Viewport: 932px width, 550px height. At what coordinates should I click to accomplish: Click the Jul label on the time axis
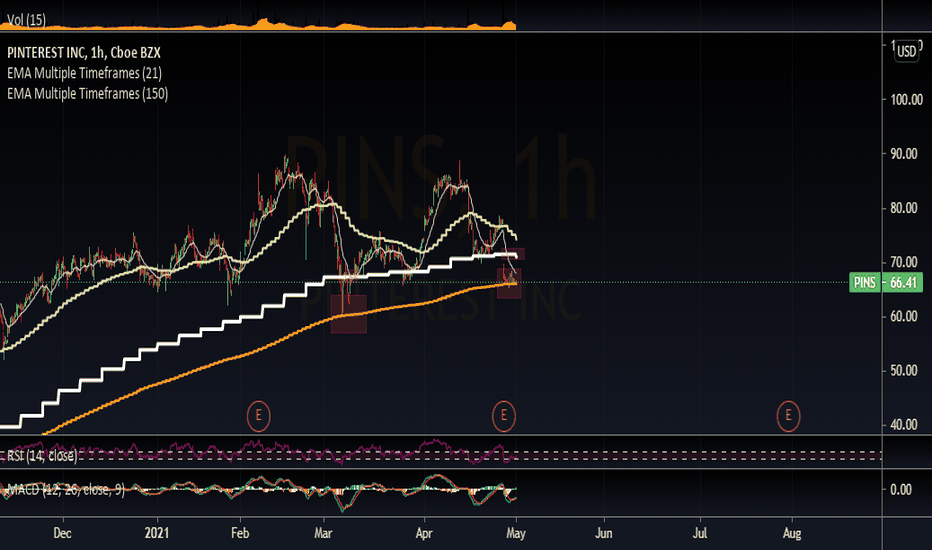coord(700,533)
